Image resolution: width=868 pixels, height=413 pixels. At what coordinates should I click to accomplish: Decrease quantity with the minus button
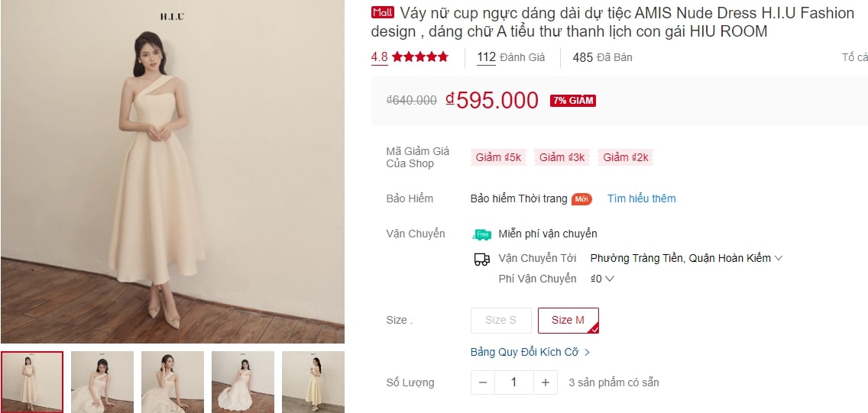(483, 382)
